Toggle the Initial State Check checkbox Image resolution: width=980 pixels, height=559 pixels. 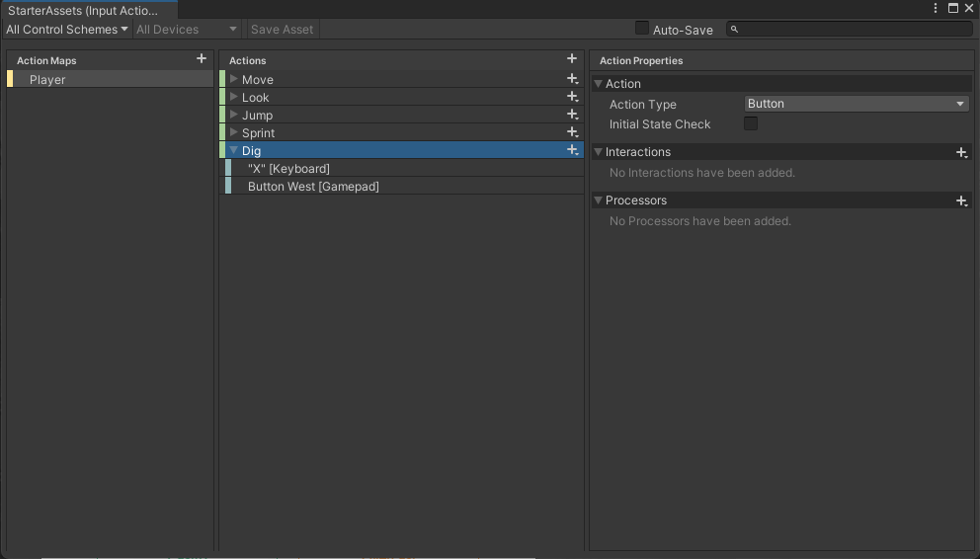pyautogui.click(x=751, y=123)
